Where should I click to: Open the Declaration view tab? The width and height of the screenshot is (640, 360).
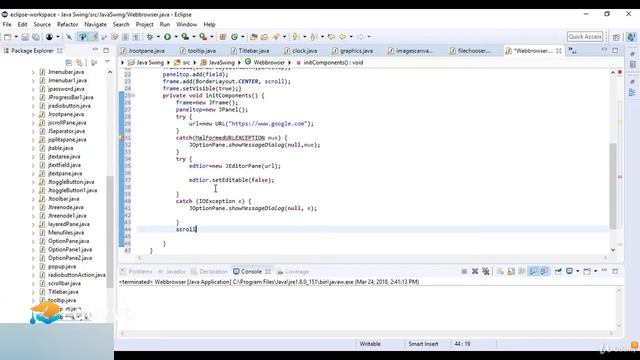209,271
